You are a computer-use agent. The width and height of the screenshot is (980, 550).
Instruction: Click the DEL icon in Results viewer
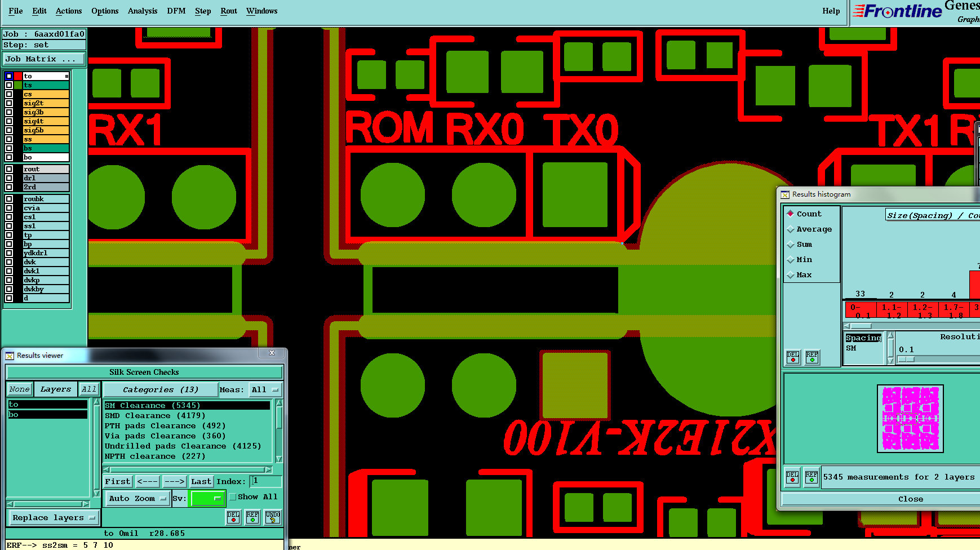(233, 517)
